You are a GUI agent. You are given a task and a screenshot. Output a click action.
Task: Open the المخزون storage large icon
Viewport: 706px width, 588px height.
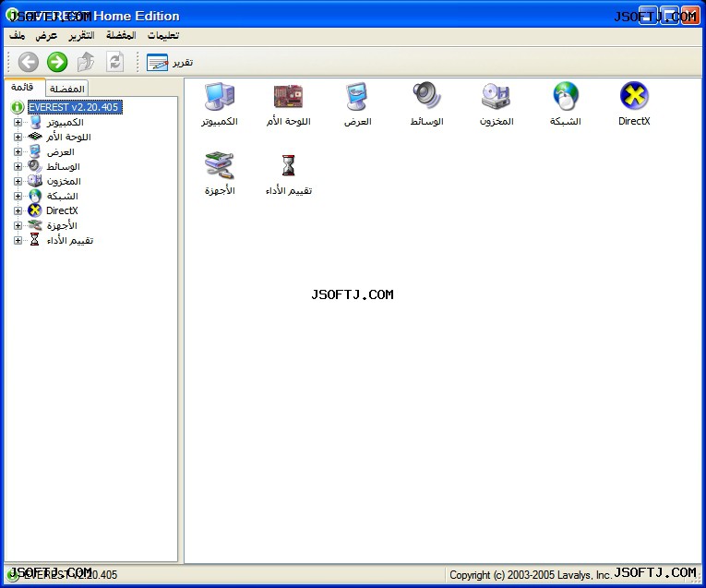click(x=496, y=96)
